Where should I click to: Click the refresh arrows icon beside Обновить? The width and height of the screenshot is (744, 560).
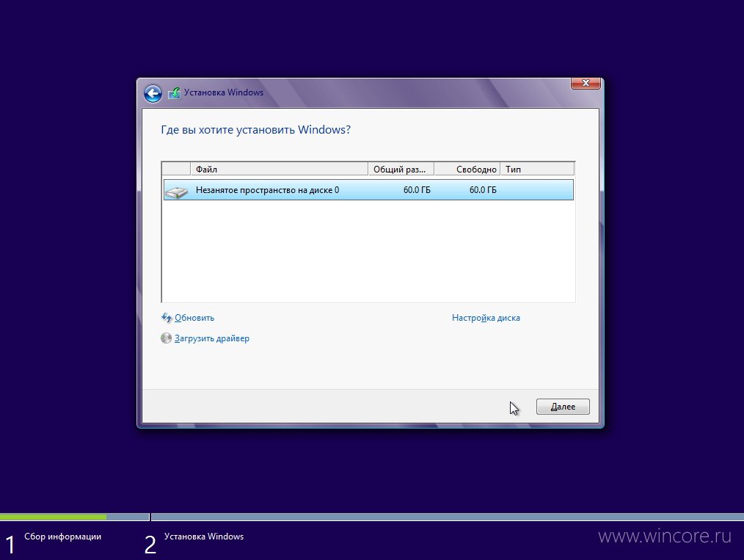166,318
